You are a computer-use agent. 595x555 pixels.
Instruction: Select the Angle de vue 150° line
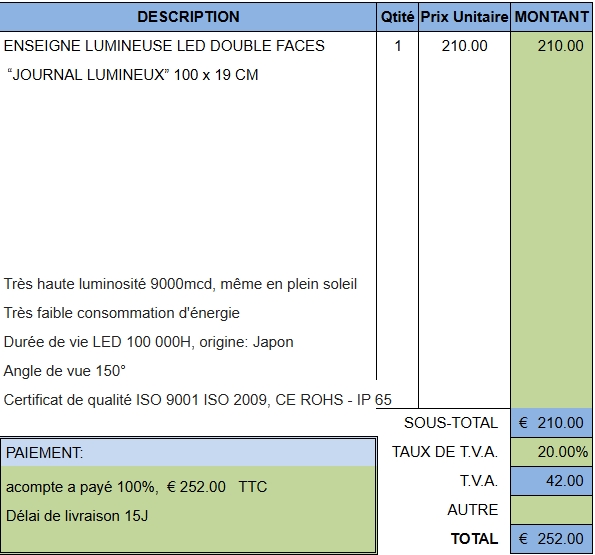pyautogui.click(x=65, y=371)
